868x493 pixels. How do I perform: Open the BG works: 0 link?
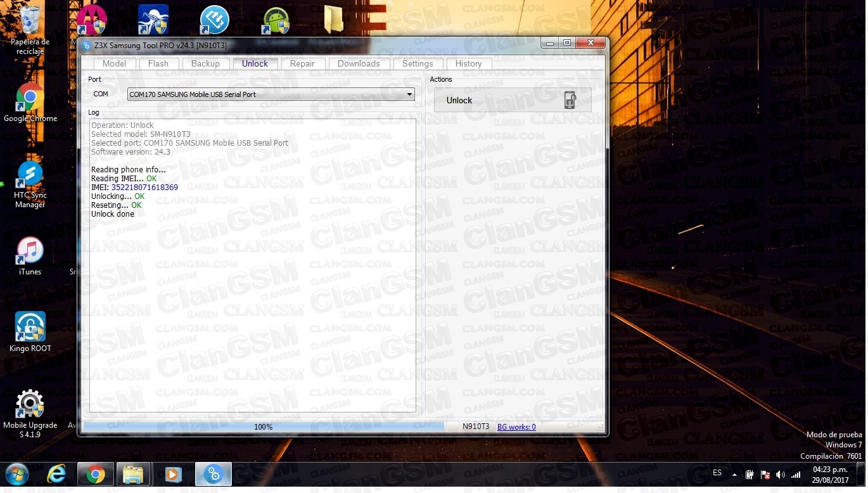[x=516, y=427]
